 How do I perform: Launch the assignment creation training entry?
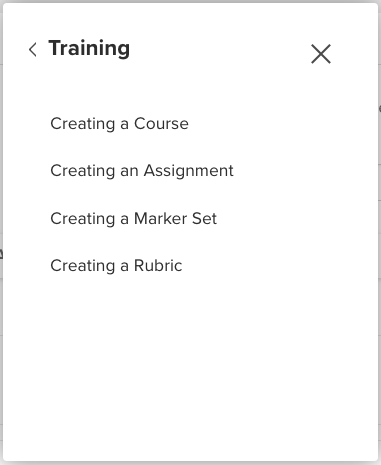pos(142,171)
